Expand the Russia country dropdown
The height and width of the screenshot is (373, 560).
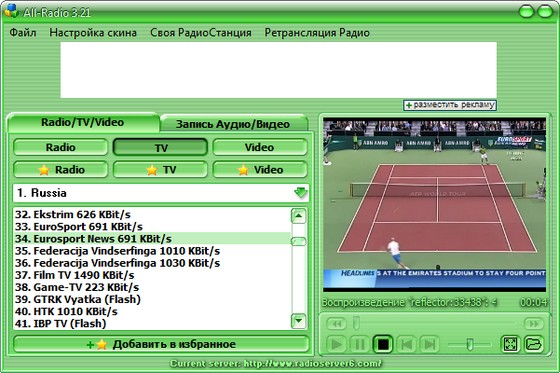pos(300,193)
